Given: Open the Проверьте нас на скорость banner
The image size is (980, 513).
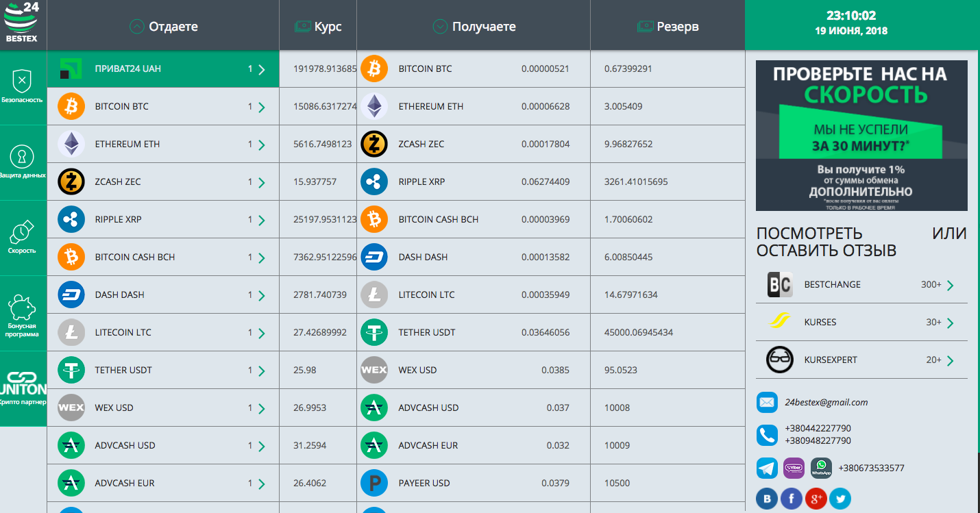Looking at the screenshot, I should point(861,136).
